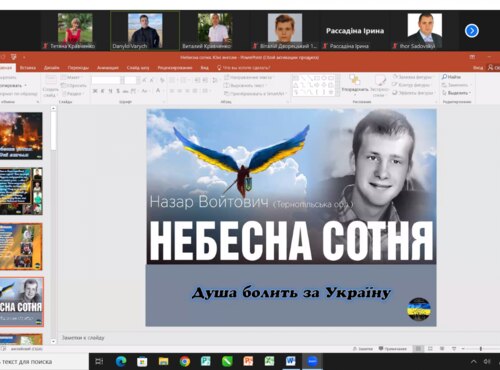
Task: Click the increase font size icon
Action: [144, 80]
